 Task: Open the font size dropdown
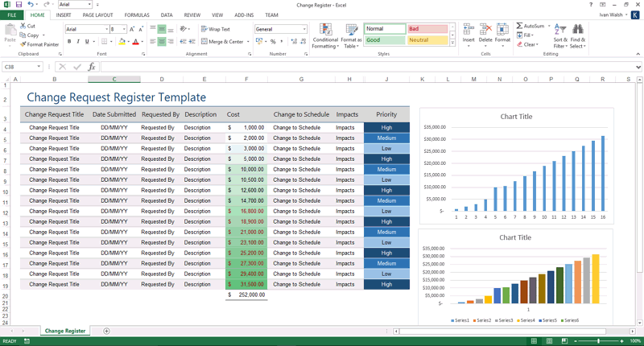[124, 29]
